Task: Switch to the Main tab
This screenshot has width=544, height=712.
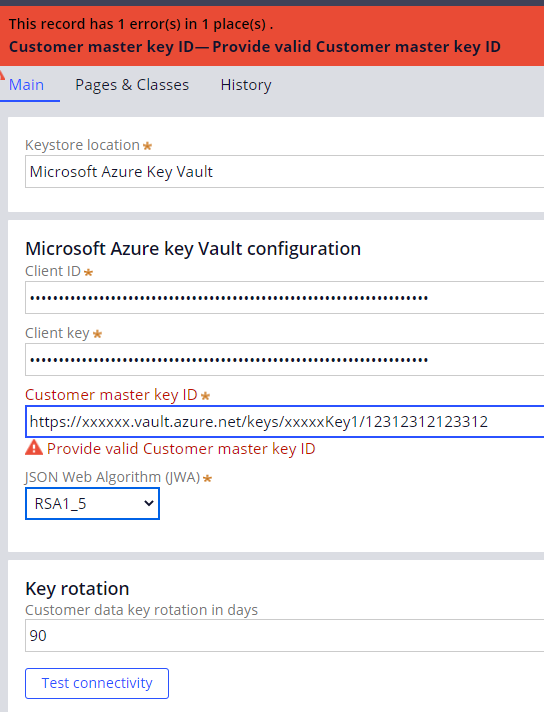Action: tap(26, 85)
